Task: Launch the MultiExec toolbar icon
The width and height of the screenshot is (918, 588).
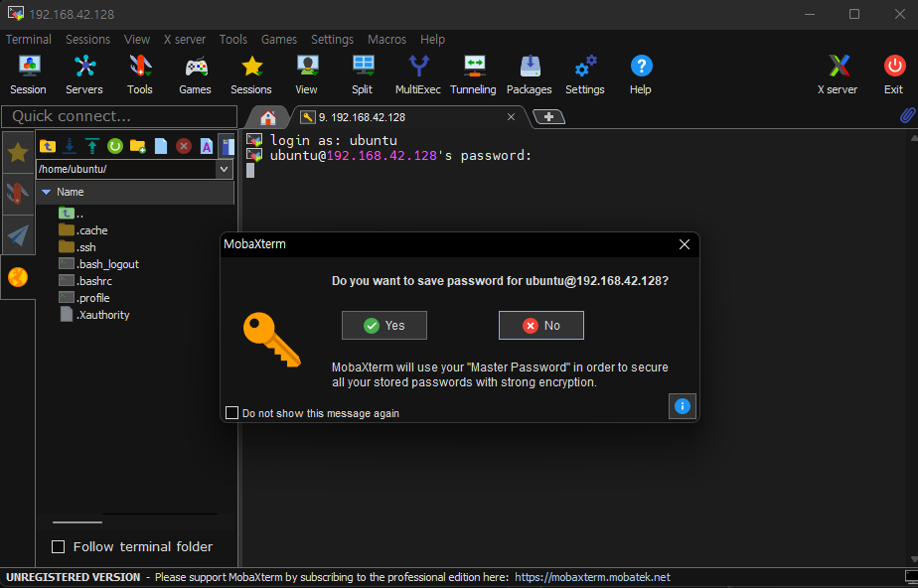Action: (x=418, y=74)
